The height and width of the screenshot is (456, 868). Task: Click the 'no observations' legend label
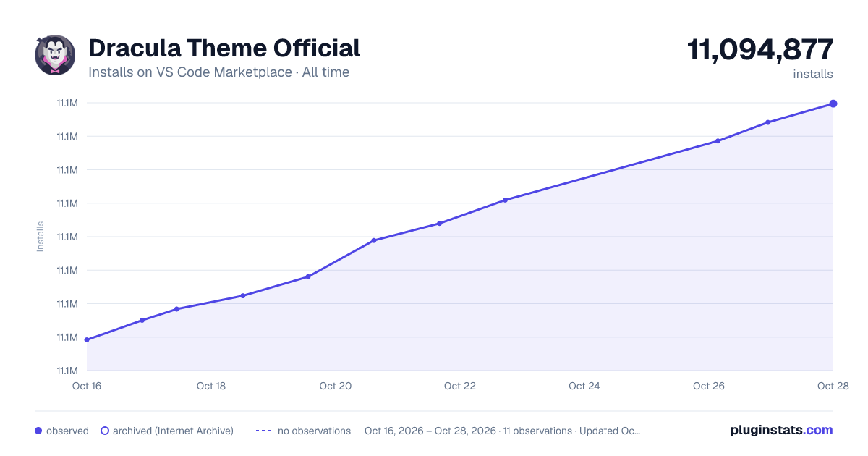314,431
